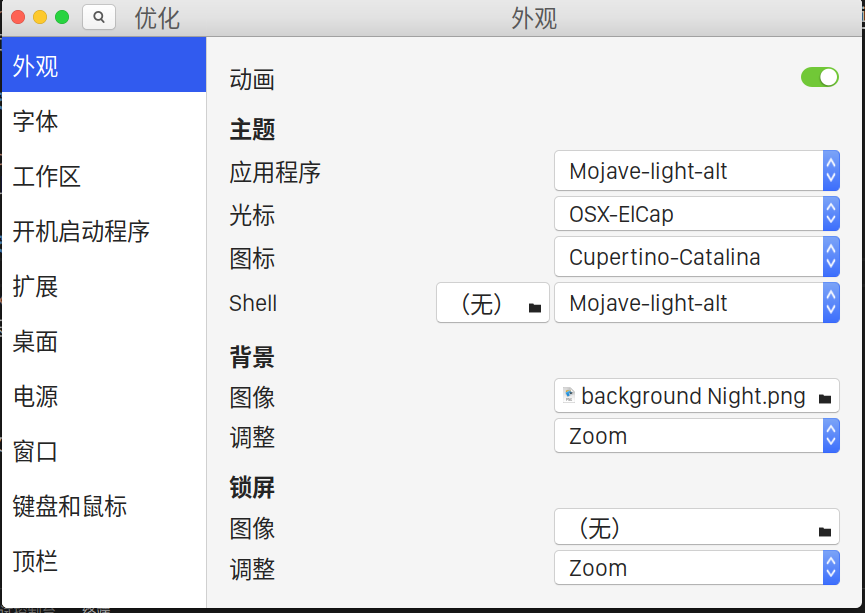The image size is (865, 613).
Task: Toggle the 动画 animation switch off
Action: (x=820, y=77)
